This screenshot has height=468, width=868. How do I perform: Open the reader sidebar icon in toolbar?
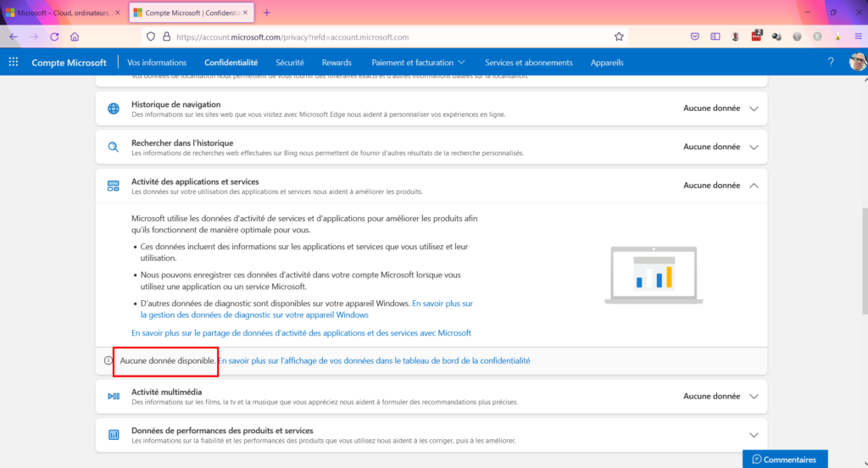pyautogui.click(x=715, y=37)
